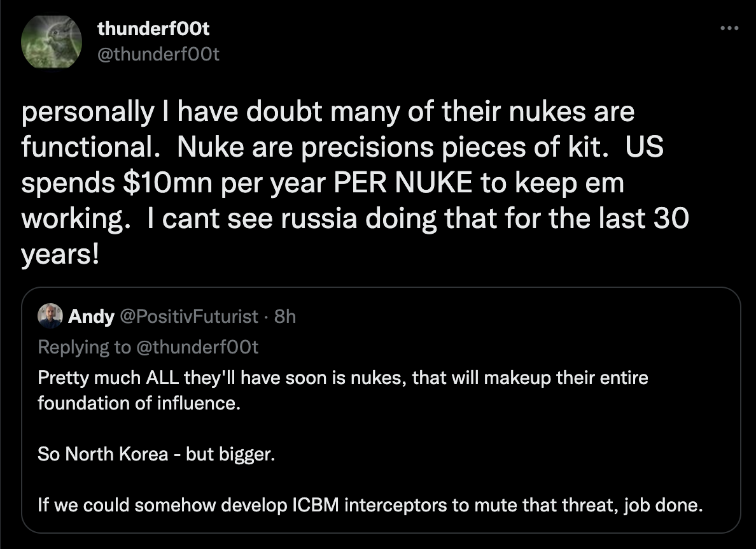Click the 8h timestamp on quoted tweet
This screenshot has width=756, height=549.
tap(285, 317)
